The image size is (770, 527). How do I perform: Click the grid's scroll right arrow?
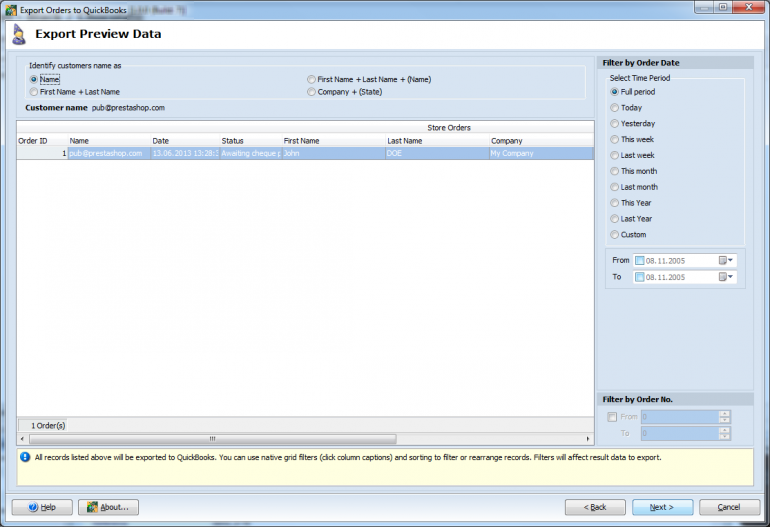pyautogui.click(x=588, y=439)
